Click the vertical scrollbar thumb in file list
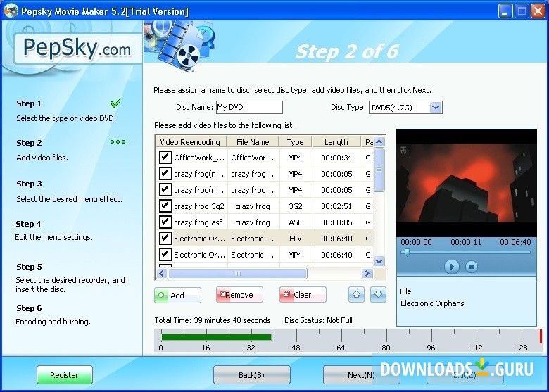This screenshot has height=392, width=549. point(379,170)
